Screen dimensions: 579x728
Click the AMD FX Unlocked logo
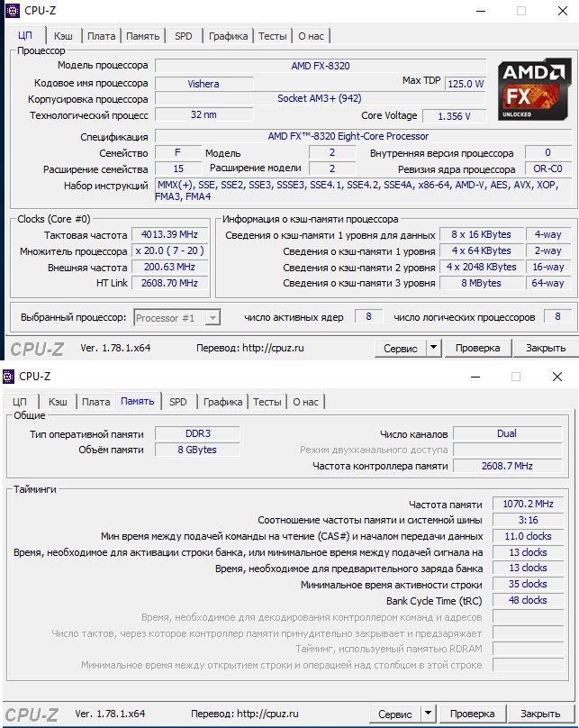coord(534,89)
